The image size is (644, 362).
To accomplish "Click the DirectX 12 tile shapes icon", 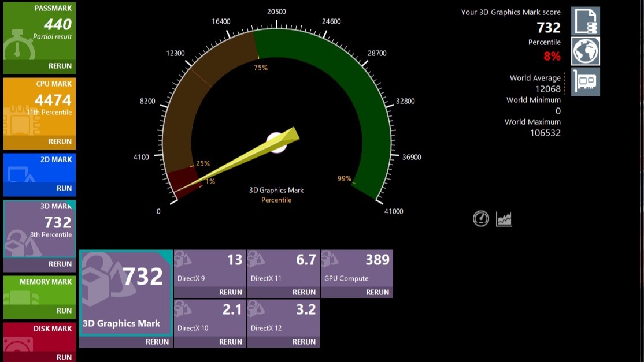I will [256, 309].
